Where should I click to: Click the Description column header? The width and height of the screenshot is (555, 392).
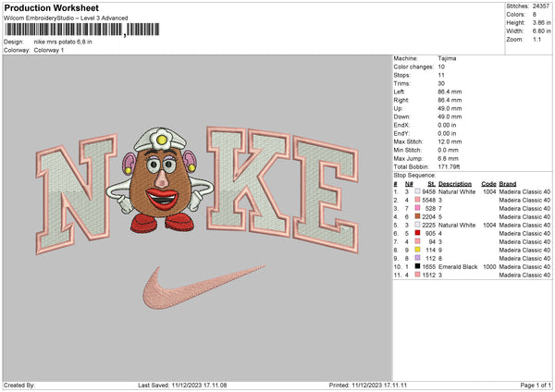[455, 184]
